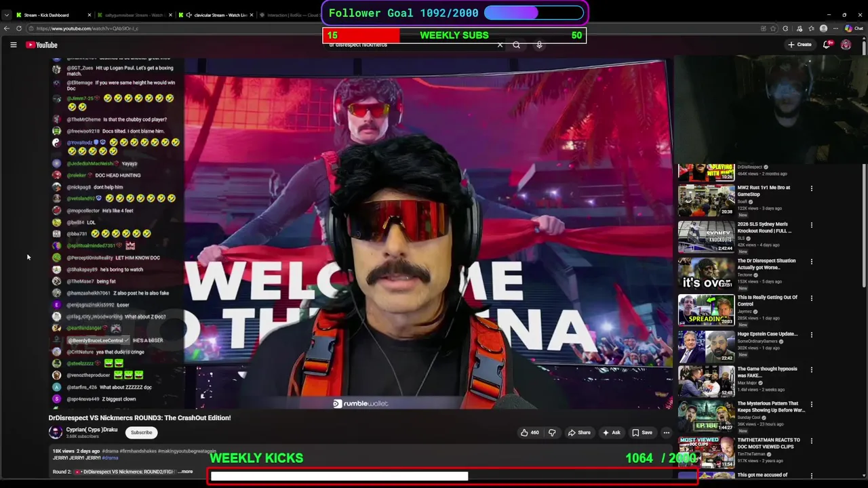Go to the YouTube home logo
The image size is (868, 488).
(42, 45)
